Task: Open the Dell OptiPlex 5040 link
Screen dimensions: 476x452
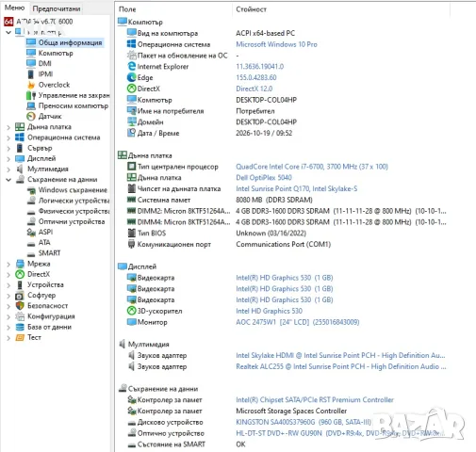Action: tap(264, 178)
